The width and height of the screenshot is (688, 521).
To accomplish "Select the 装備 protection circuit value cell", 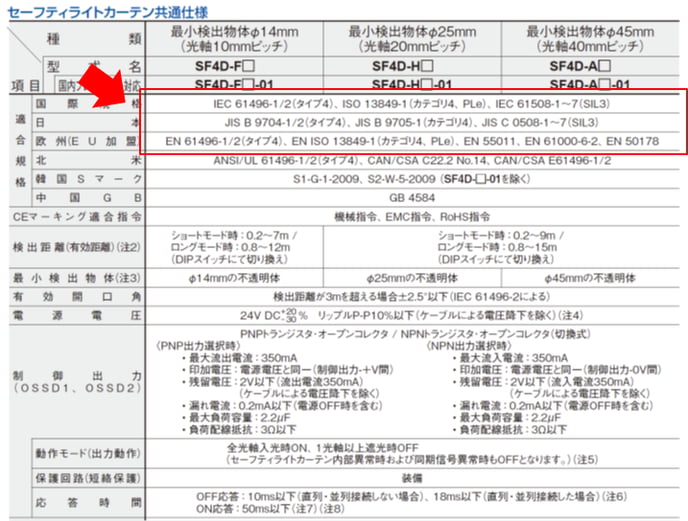I will click(x=411, y=478).
